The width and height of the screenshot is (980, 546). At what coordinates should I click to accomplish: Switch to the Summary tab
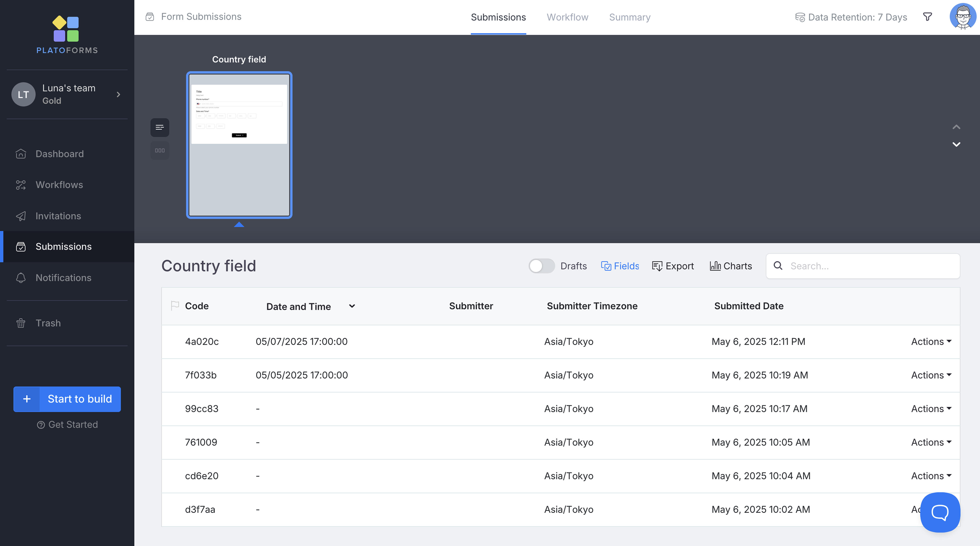click(630, 17)
